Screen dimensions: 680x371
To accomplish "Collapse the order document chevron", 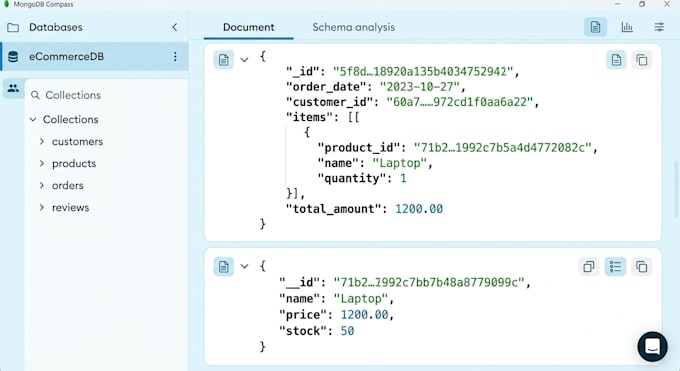I will pyautogui.click(x=245, y=60).
